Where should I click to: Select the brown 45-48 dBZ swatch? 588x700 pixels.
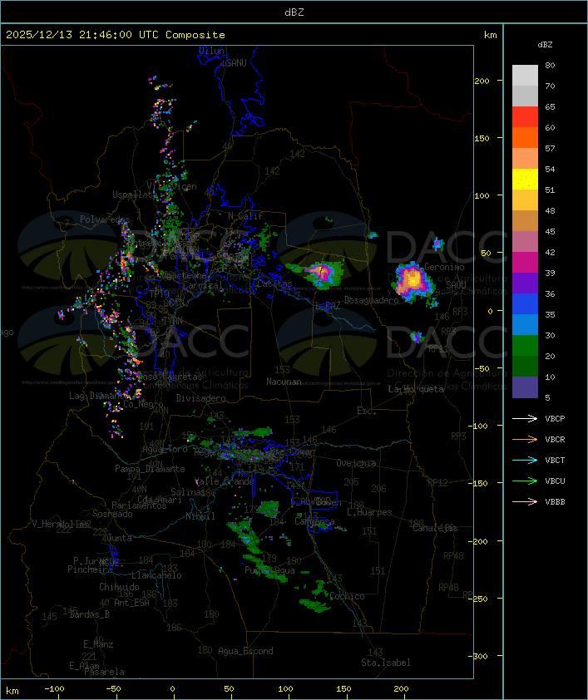click(525, 221)
